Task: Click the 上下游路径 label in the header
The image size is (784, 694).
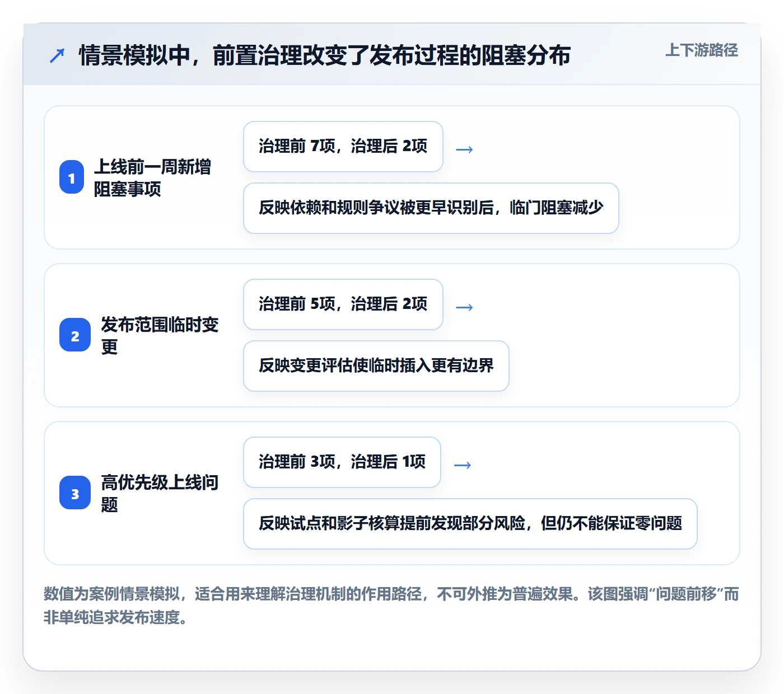Action: [702, 50]
